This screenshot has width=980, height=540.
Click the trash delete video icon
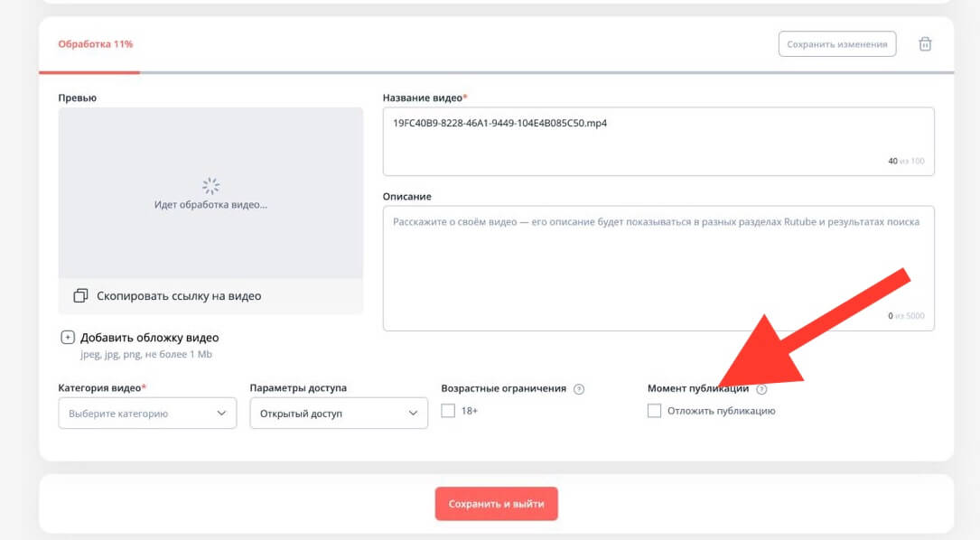[925, 44]
